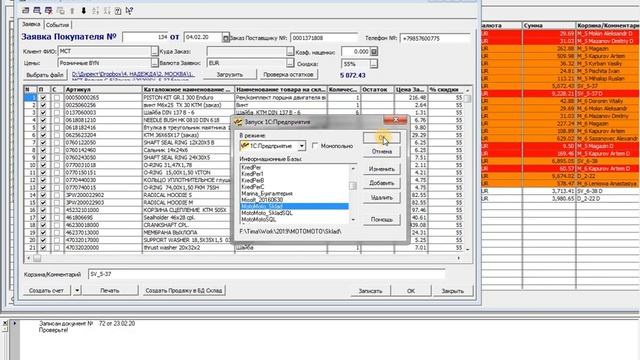Uncheck the П checkbox for article 00050000265
Viewport: 640px width, 360px height.
(43, 98)
